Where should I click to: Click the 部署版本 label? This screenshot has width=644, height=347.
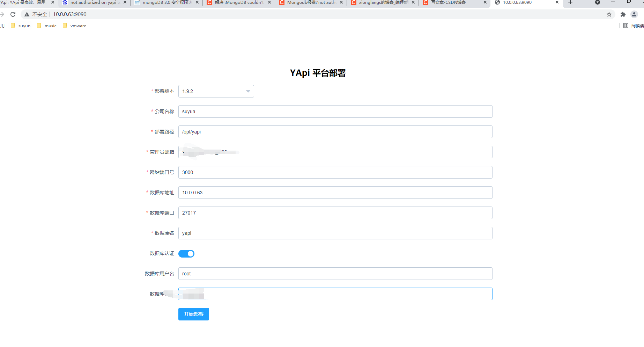tap(164, 91)
